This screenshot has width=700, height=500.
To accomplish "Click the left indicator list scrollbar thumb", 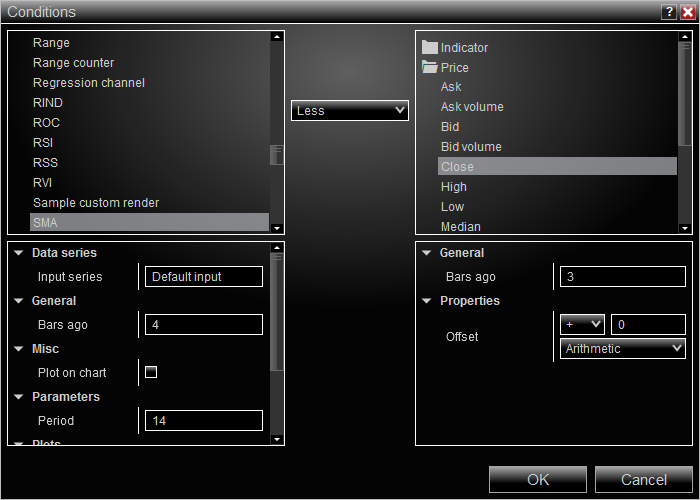I will (277, 154).
